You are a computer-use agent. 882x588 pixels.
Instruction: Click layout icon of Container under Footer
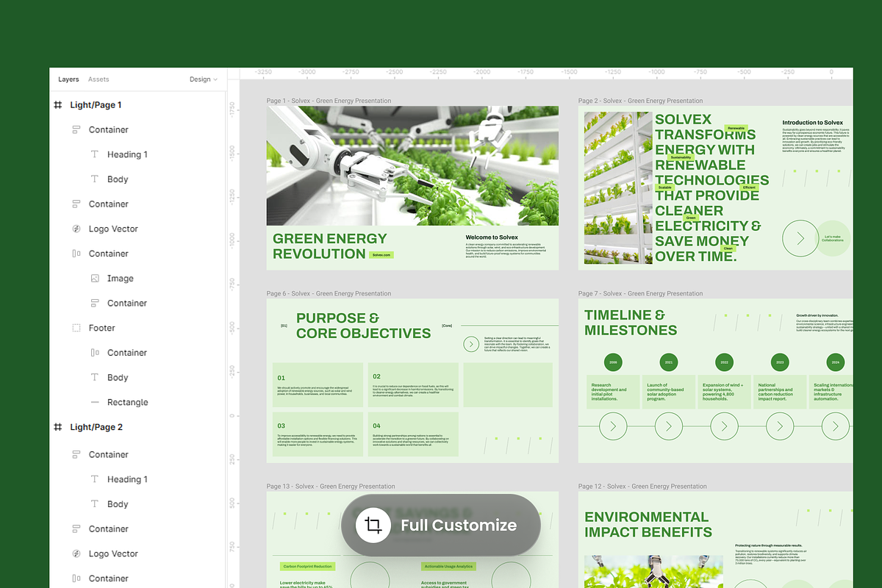94,353
